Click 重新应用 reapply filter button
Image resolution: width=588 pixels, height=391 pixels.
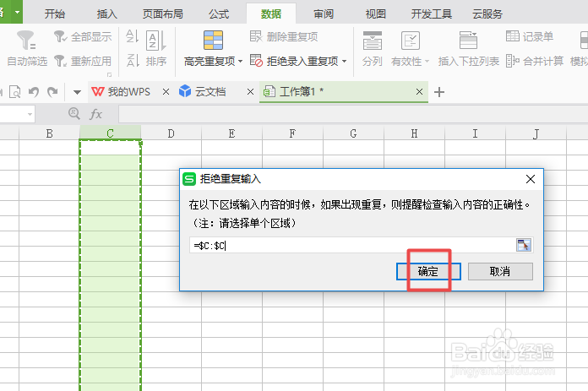point(83,61)
